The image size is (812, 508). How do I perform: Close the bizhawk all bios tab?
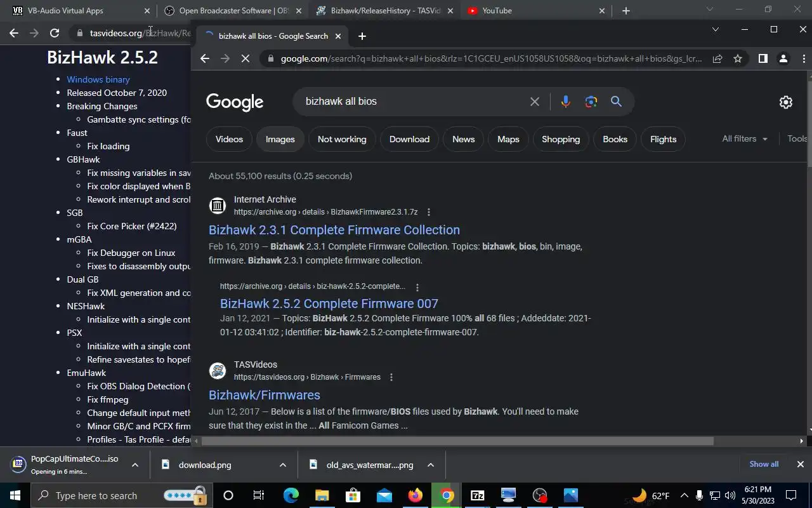click(338, 36)
